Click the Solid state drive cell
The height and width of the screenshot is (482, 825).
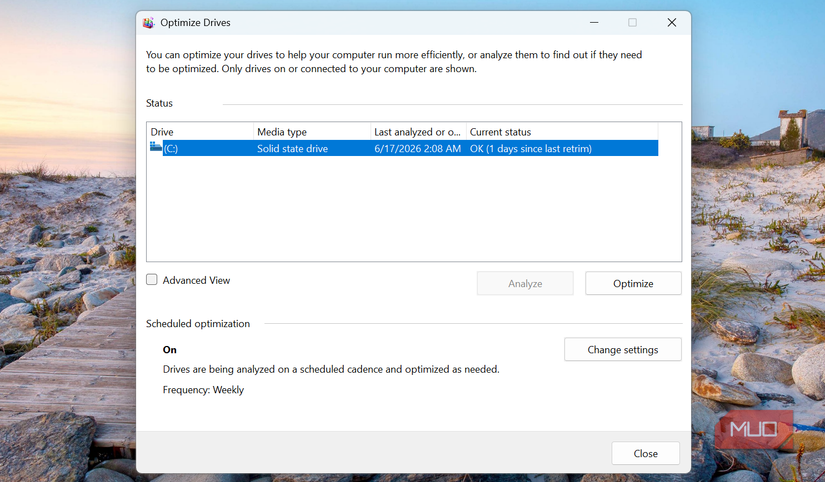point(293,149)
